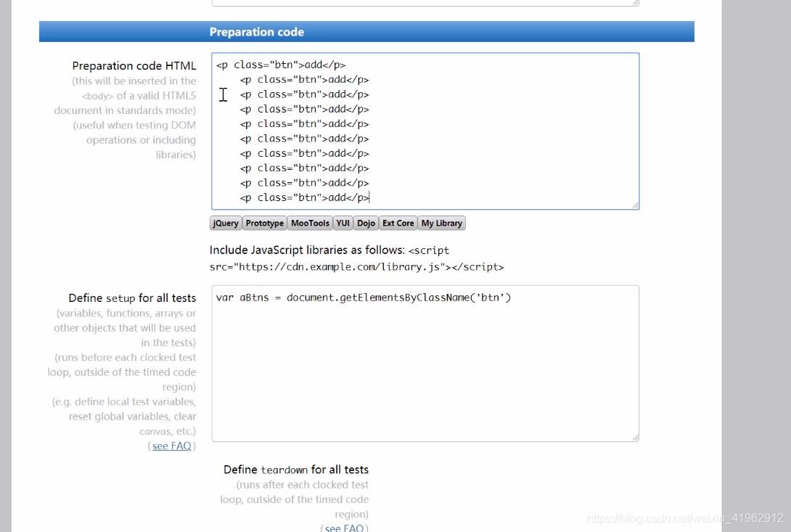
Task: Click inside the setup code textarea
Action: point(425,364)
